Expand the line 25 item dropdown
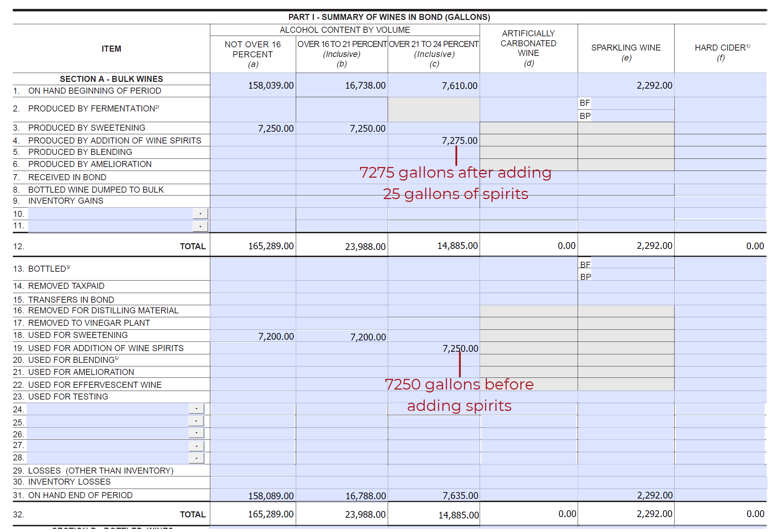Image resolution: width=774 pixels, height=532 pixels. point(196,421)
